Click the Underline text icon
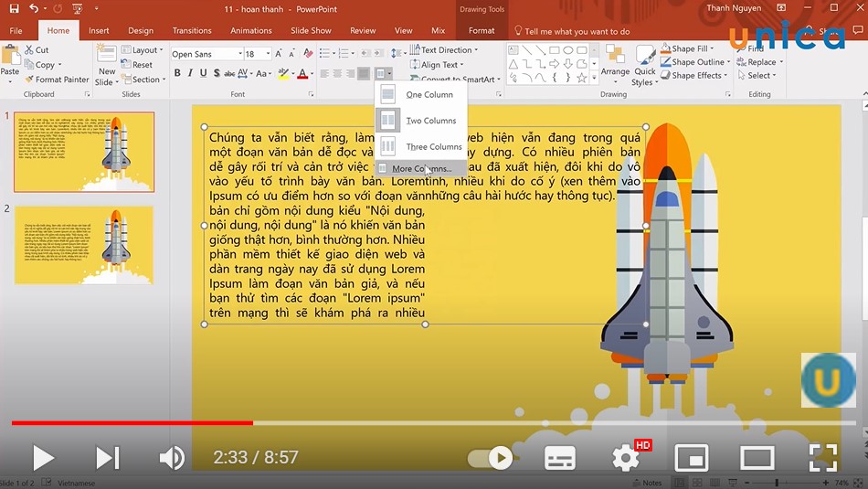This screenshot has height=489, width=868. 203,73
